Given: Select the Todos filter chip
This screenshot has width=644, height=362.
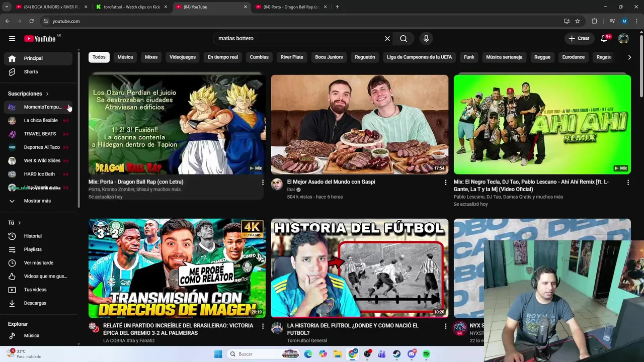Looking at the screenshot, I should coord(99,57).
